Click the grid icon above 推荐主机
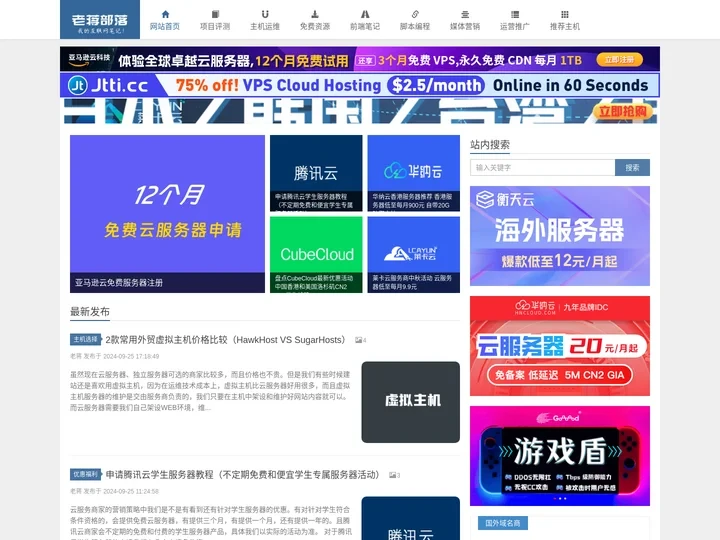720x540 pixels. 565,14
